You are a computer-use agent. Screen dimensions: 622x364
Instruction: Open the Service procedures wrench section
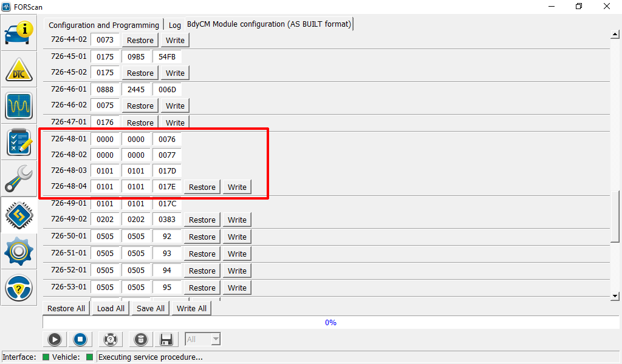pyautogui.click(x=19, y=179)
